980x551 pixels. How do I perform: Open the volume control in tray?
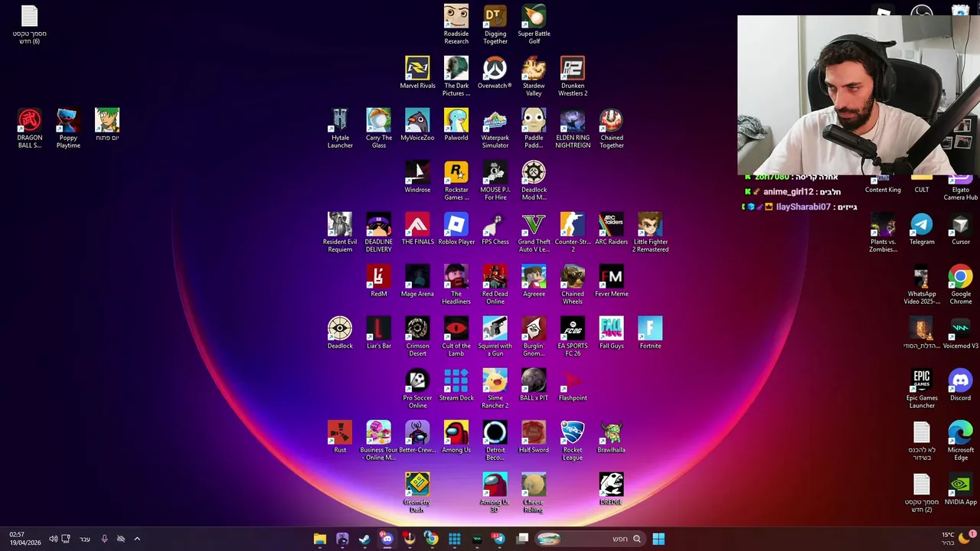coord(53,539)
